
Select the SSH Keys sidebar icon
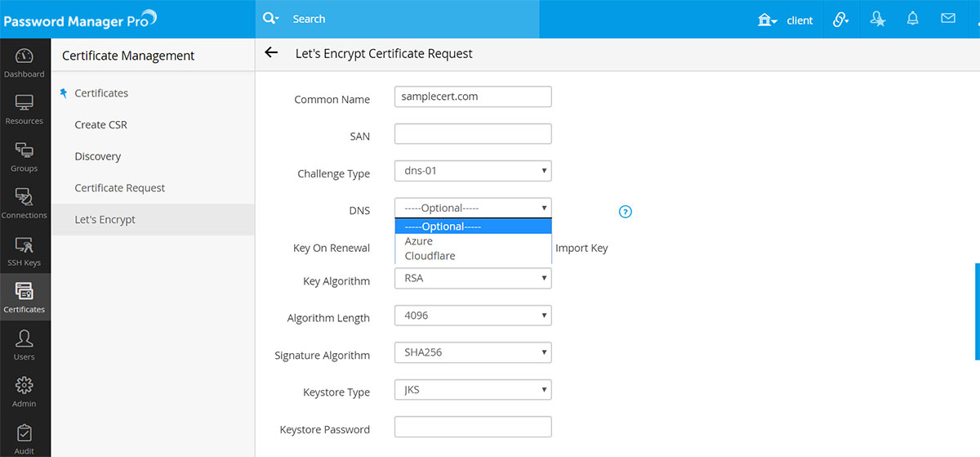point(24,251)
